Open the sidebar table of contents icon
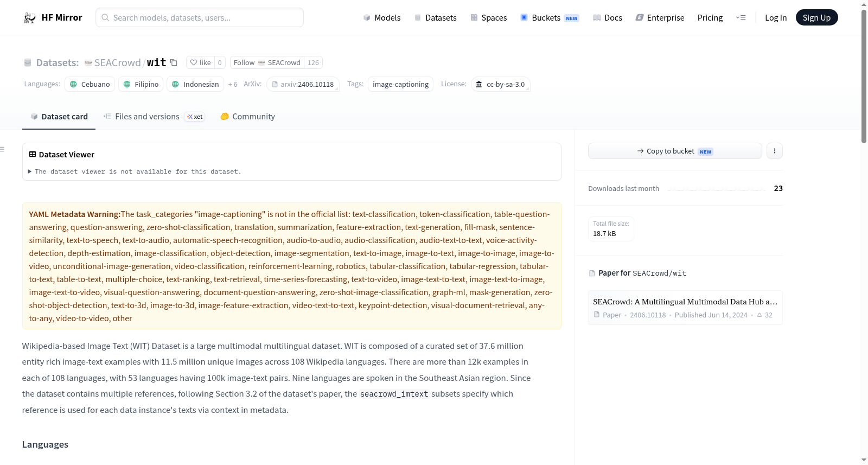Screen dimensions: 868x465 [x=2, y=149]
